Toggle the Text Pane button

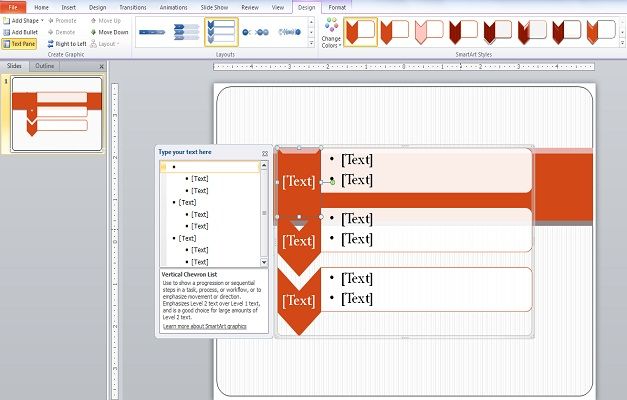coord(19,44)
